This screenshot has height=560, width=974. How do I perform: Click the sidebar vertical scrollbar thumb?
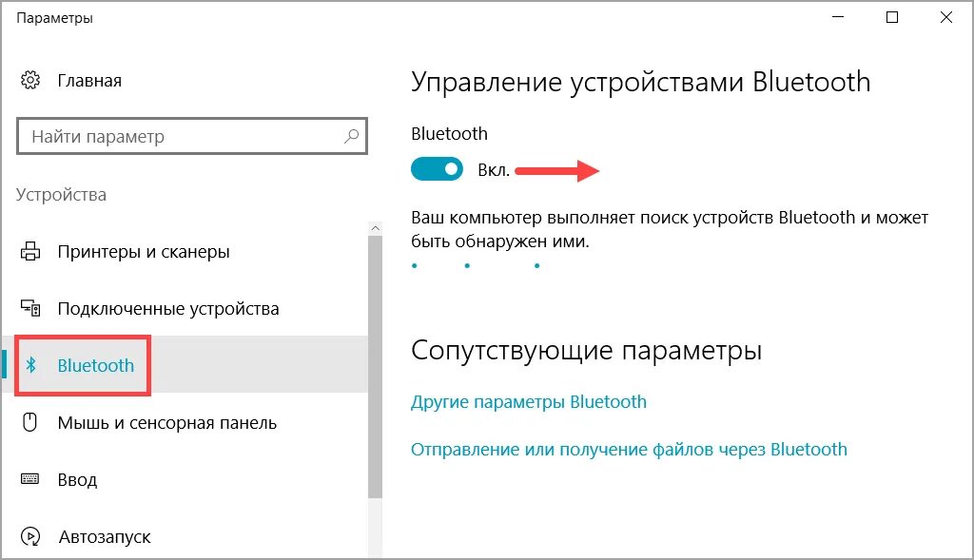coord(375,366)
